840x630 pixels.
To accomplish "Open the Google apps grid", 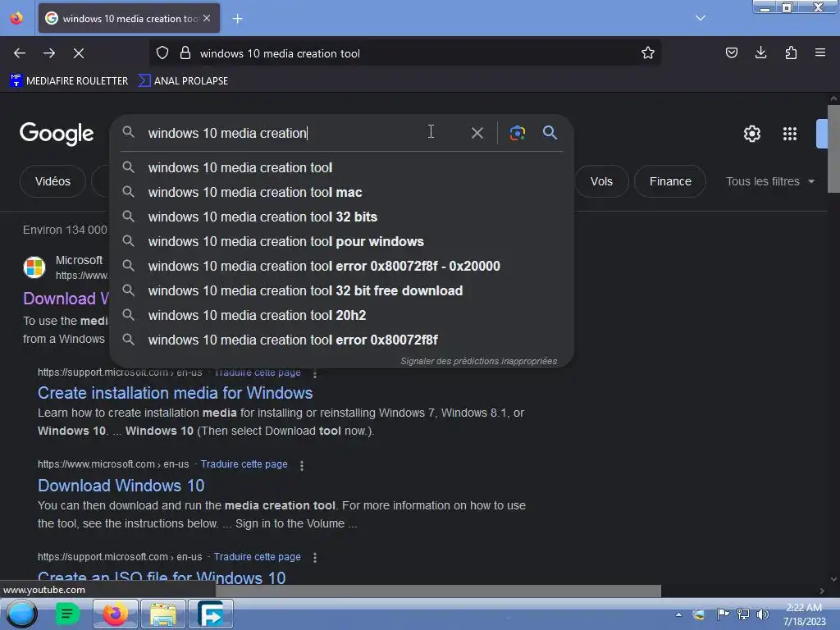I will coord(790,134).
